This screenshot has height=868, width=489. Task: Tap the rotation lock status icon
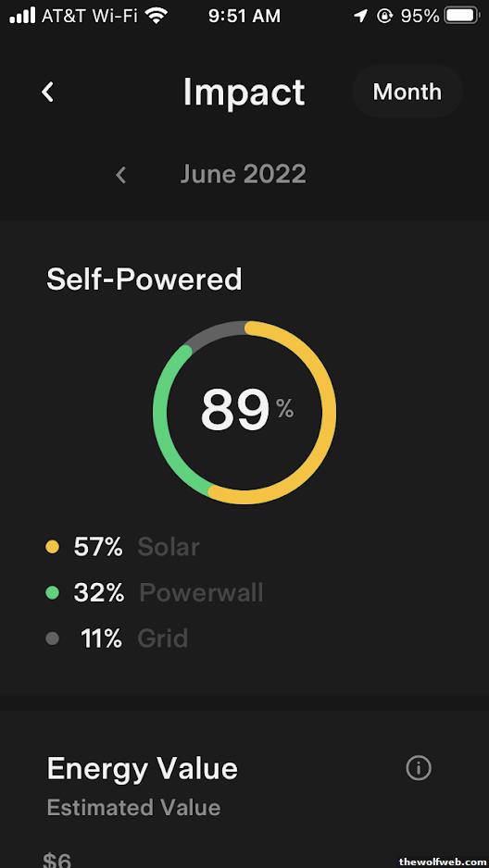pos(385,16)
